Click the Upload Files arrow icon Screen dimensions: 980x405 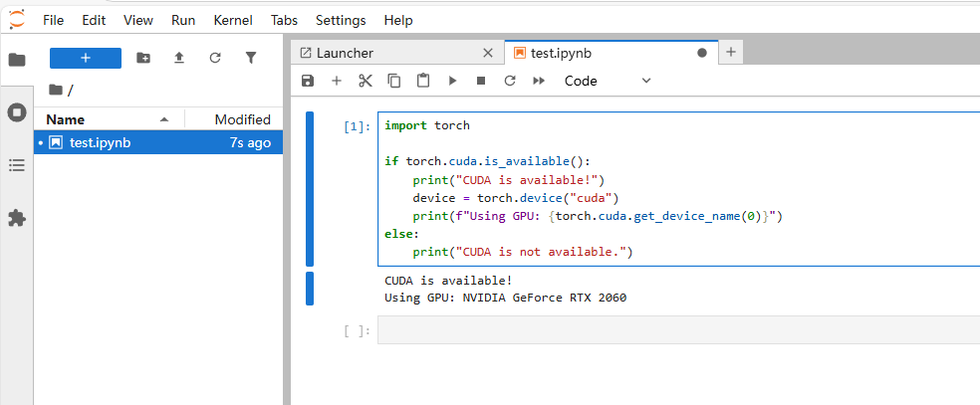click(178, 58)
